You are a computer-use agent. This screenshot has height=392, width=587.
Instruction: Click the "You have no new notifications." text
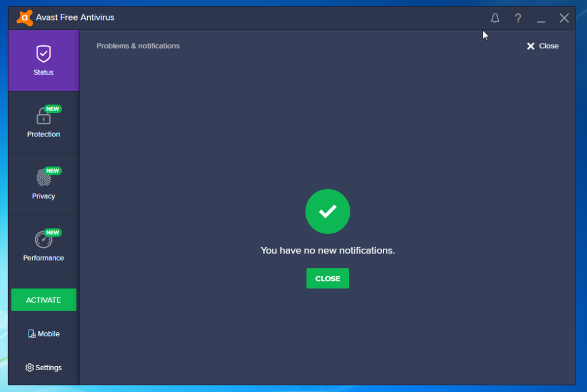pyautogui.click(x=327, y=250)
